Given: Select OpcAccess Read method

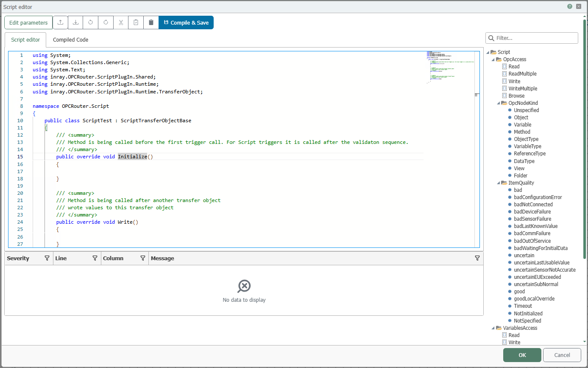Looking at the screenshot, I should coord(514,67).
